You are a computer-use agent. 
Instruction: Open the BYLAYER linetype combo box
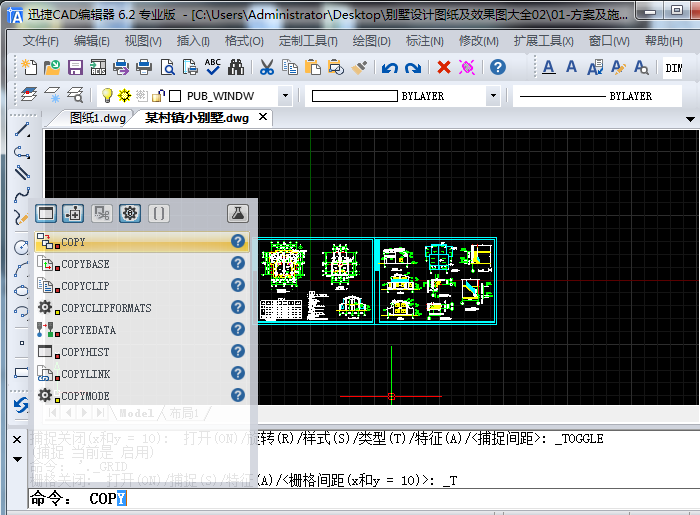(x=597, y=96)
